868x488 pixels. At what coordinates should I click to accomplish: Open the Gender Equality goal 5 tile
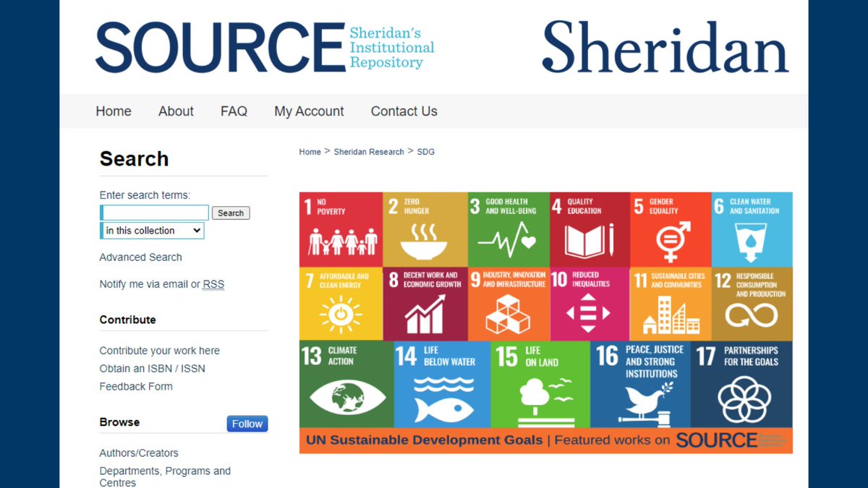(671, 229)
